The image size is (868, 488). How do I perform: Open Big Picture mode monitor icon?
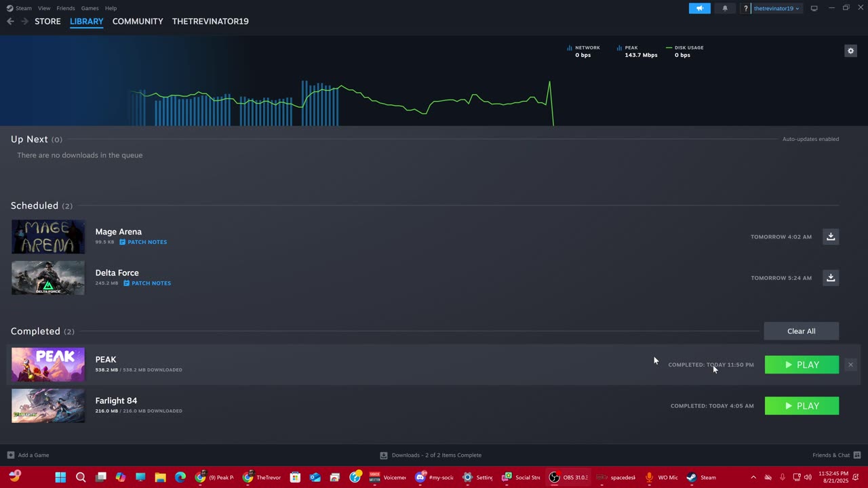814,8
